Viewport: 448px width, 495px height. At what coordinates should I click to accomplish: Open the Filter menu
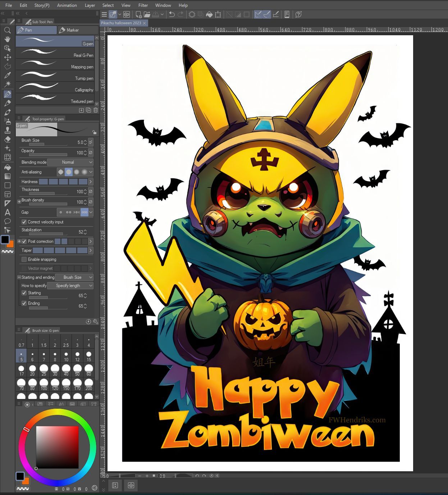point(143,5)
